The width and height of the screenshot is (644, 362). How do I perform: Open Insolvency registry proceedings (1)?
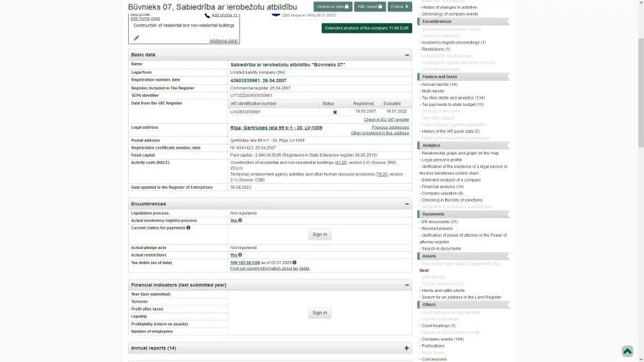pyautogui.click(x=454, y=43)
